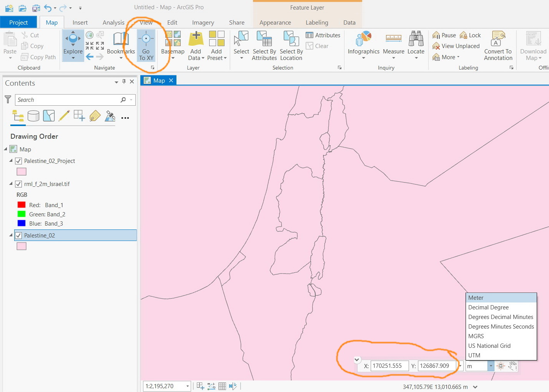This screenshot has width=549, height=392.
Task: Click the flash location icon in Go To XY bar
Action: tap(501, 366)
